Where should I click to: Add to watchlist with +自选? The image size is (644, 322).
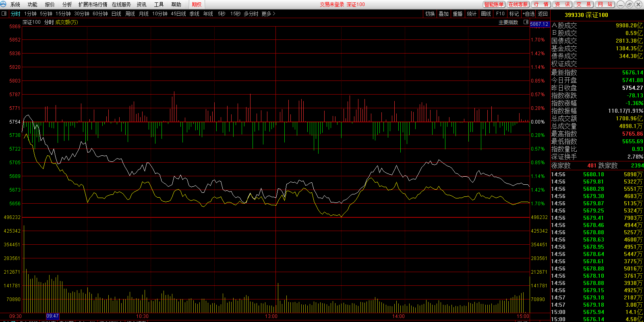(x=528, y=14)
